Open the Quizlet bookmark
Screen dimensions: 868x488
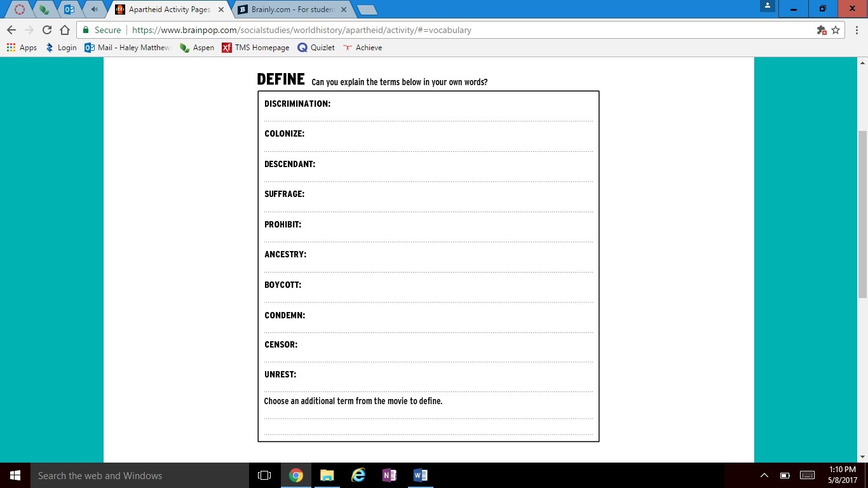point(316,48)
